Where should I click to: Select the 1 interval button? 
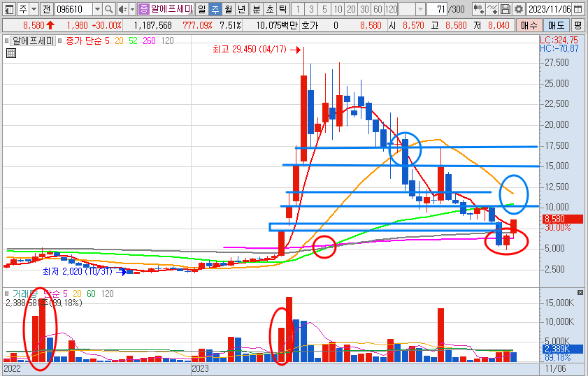click(298, 9)
